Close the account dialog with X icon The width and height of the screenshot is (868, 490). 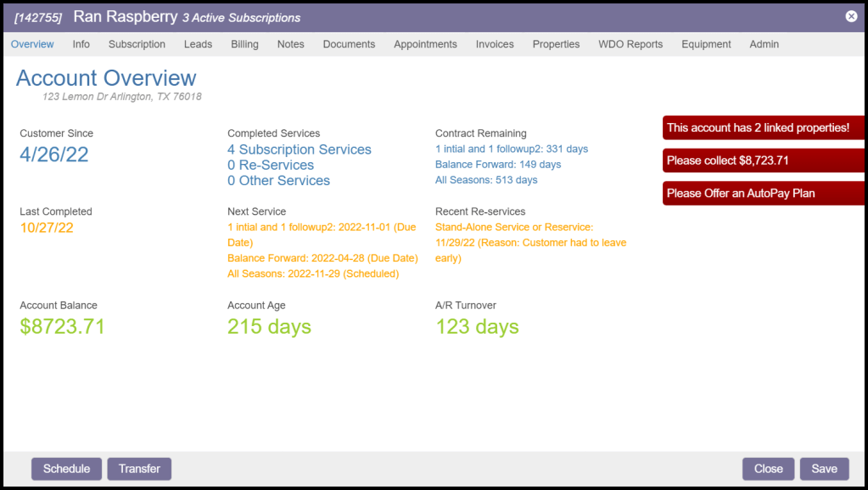pyautogui.click(x=851, y=16)
